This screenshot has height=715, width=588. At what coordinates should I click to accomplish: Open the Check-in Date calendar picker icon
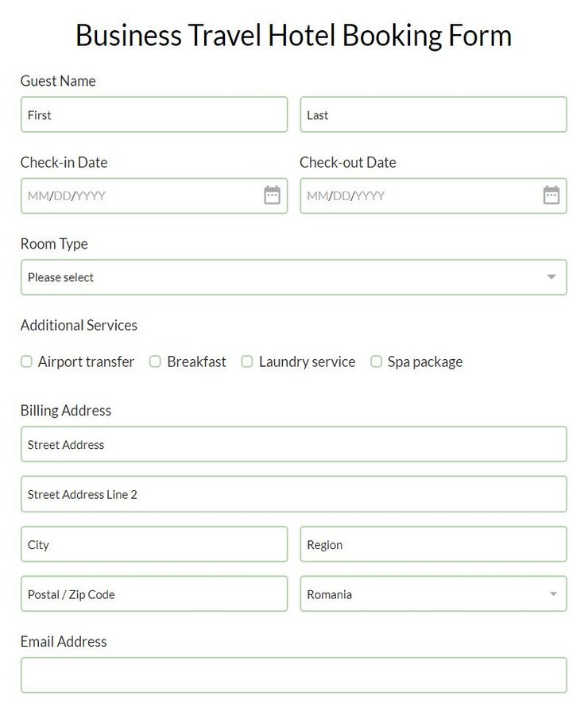273,195
